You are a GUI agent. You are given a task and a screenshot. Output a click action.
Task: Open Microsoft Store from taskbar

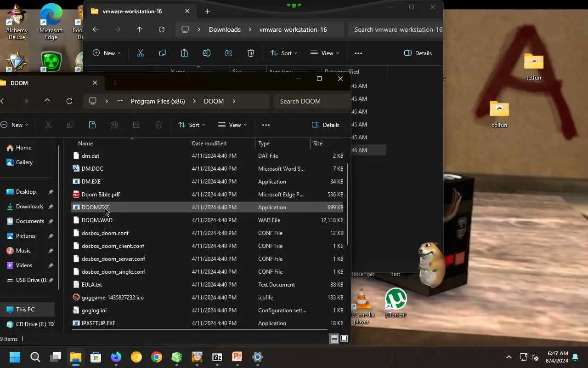pos(96,357)
